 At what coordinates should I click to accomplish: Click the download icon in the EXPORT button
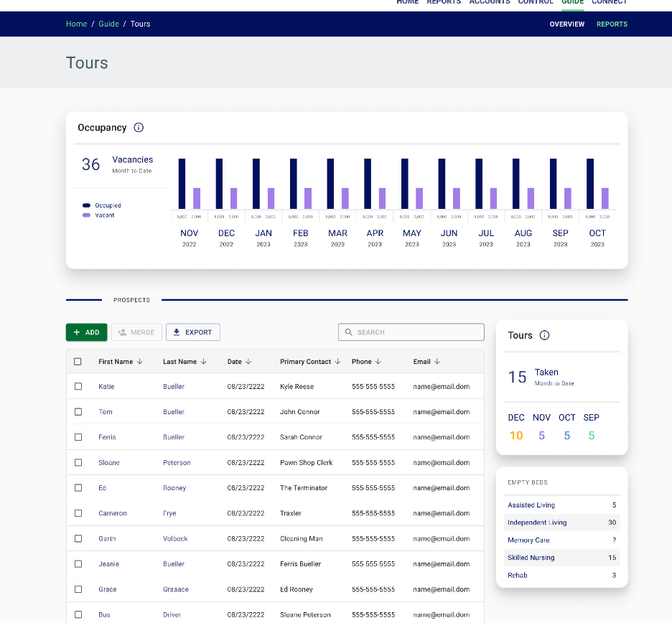click(177, 332)
